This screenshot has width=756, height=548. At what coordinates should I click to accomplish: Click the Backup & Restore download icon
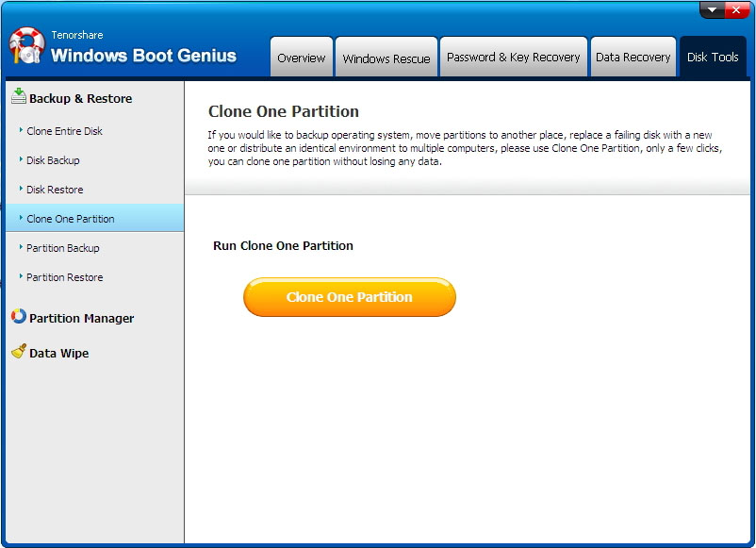point(18,96)
